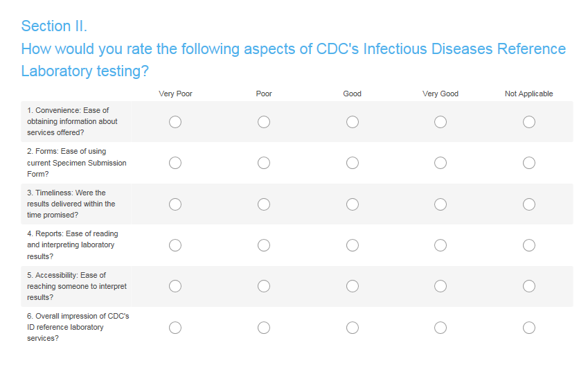
Task: Click the '3. Timeliness' question text
Action: [x=71, y=204]
